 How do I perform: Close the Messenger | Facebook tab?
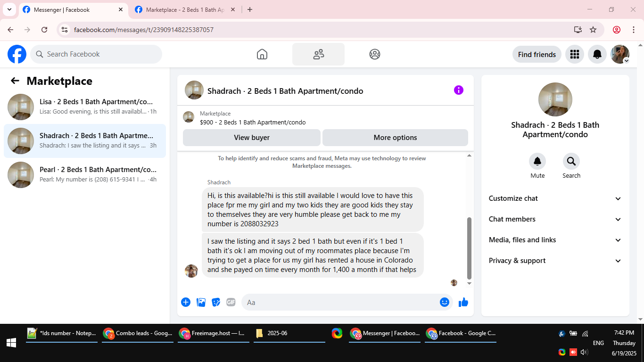pyautogui.click(x=121, y=9)
